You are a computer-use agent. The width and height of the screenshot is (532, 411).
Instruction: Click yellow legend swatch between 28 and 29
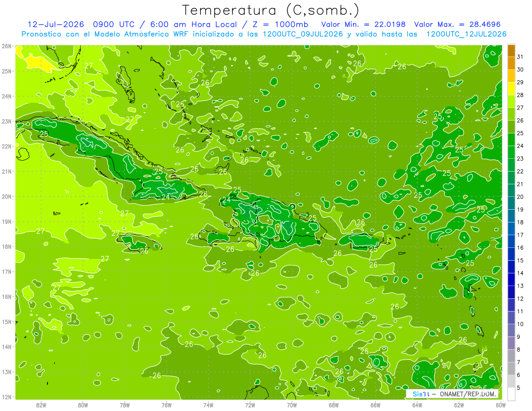[511, 89]
